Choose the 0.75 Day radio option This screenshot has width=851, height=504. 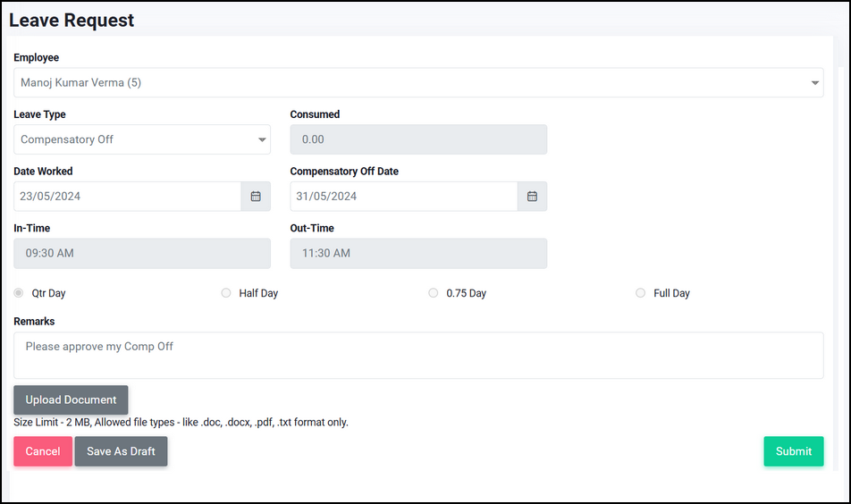tap(433, 293)
